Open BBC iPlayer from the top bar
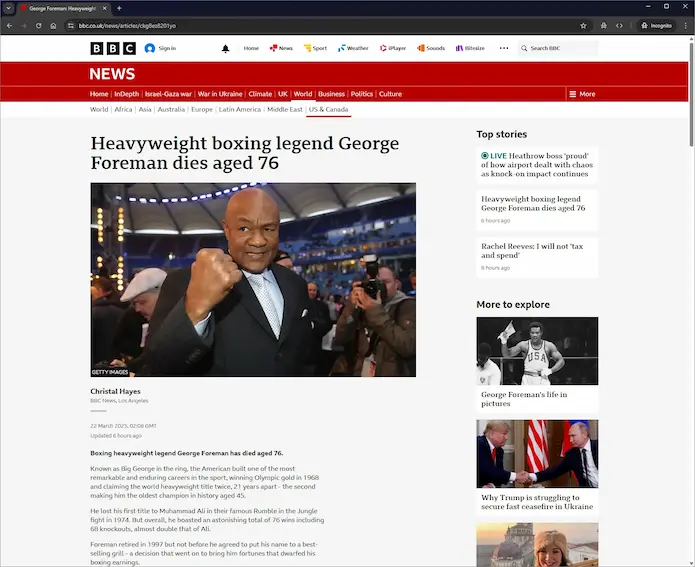 [392, 48]
